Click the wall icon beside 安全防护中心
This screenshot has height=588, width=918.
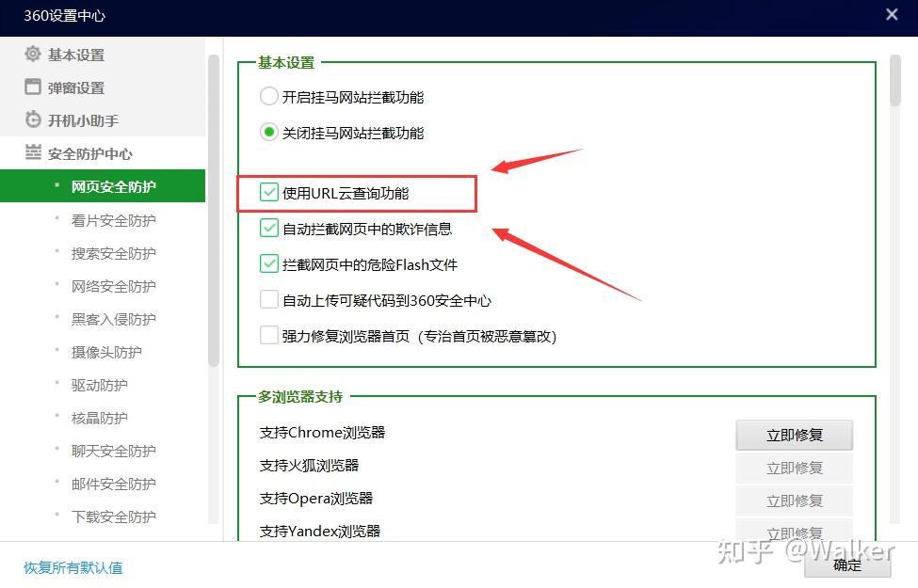(x=33, y=152)
